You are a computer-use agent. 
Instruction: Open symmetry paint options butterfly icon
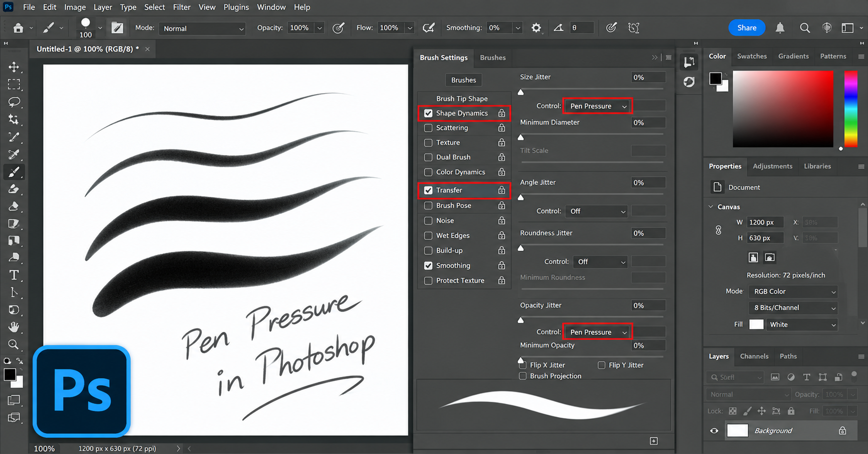634,28
